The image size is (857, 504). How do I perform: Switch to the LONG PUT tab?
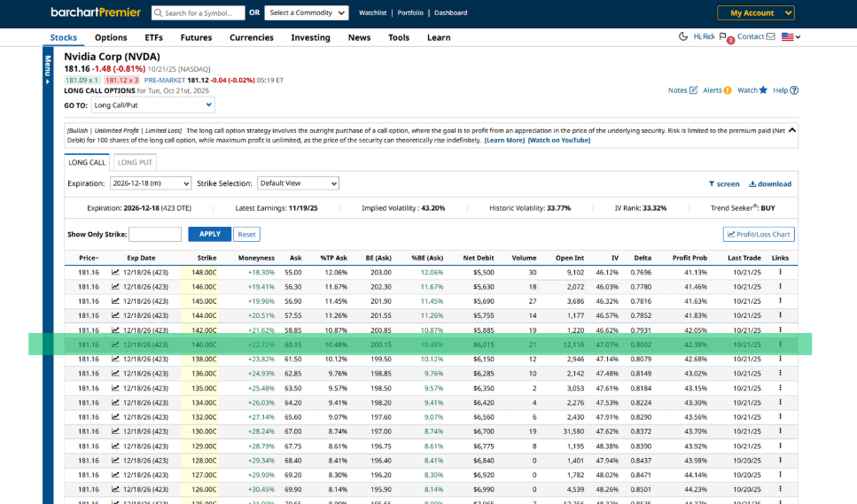coord(135,162)
